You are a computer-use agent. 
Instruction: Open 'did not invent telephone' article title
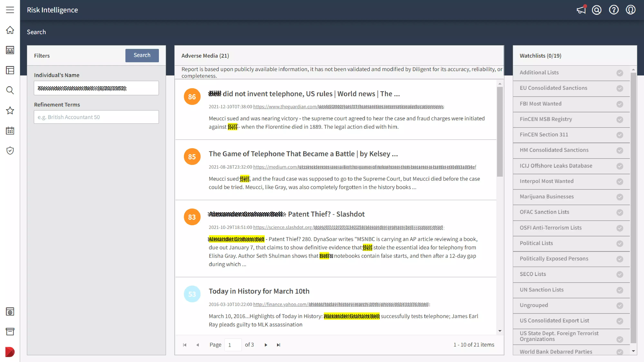pyautogui.click(x=304, y=94)
